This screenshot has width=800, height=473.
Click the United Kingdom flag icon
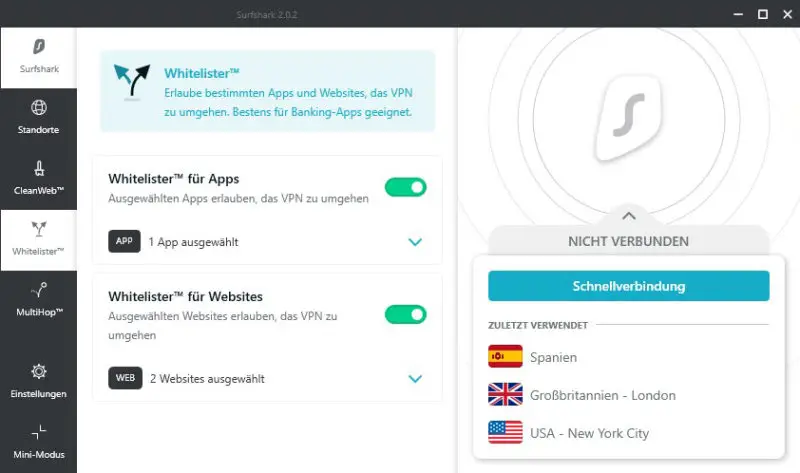click(505, 394)
